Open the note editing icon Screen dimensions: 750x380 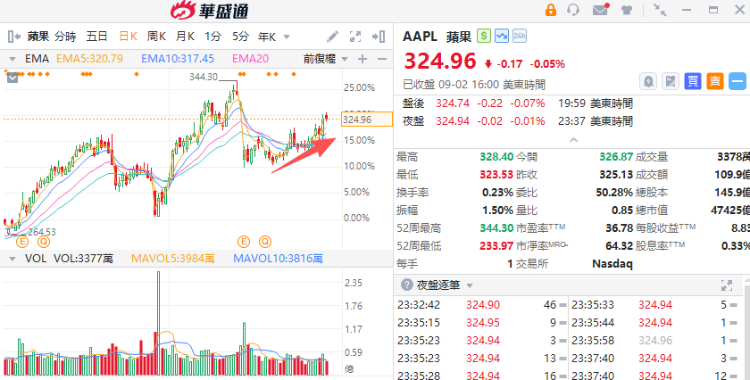click(671, 81)
